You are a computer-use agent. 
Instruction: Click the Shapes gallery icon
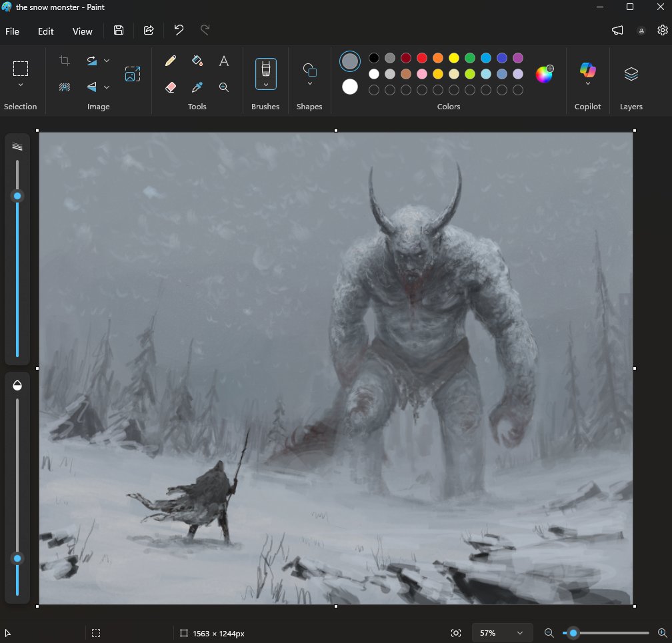point(309,69)
